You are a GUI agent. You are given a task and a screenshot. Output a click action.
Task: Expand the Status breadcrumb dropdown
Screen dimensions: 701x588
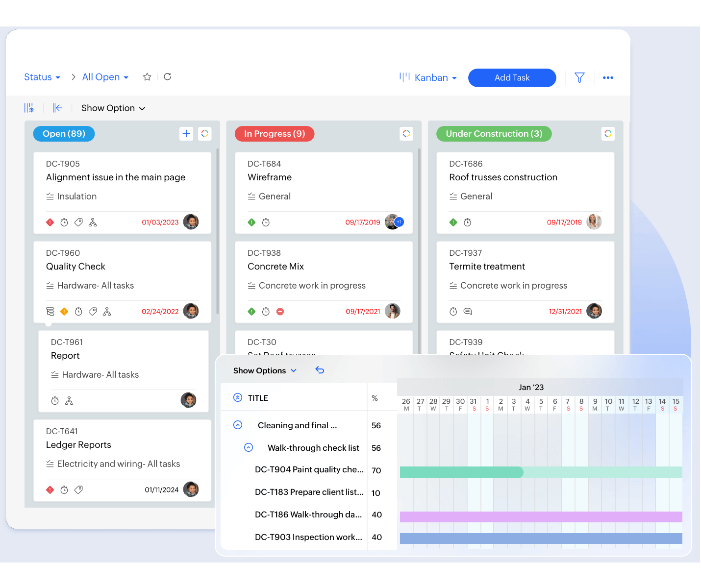pos(42,77)
